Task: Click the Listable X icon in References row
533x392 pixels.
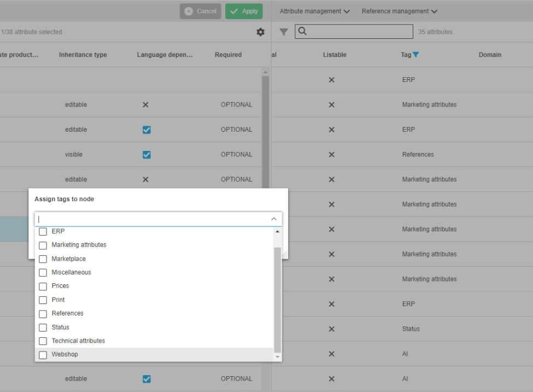Action: (x=331, y=155)
